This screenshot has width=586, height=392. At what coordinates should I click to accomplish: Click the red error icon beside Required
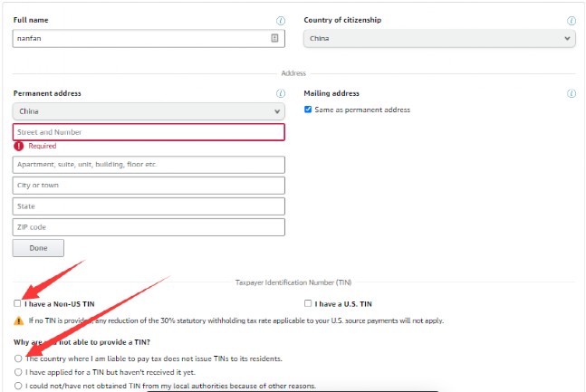click(x=19, y=146)
